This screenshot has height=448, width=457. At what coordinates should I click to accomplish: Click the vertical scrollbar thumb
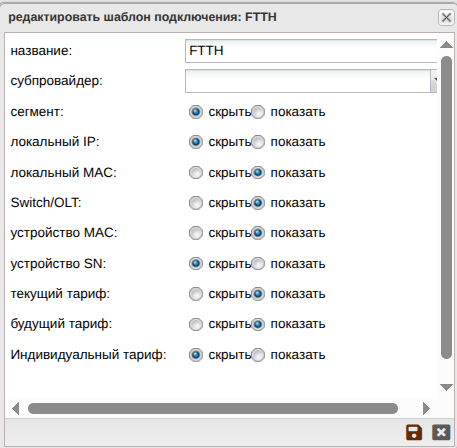(446, 208)
